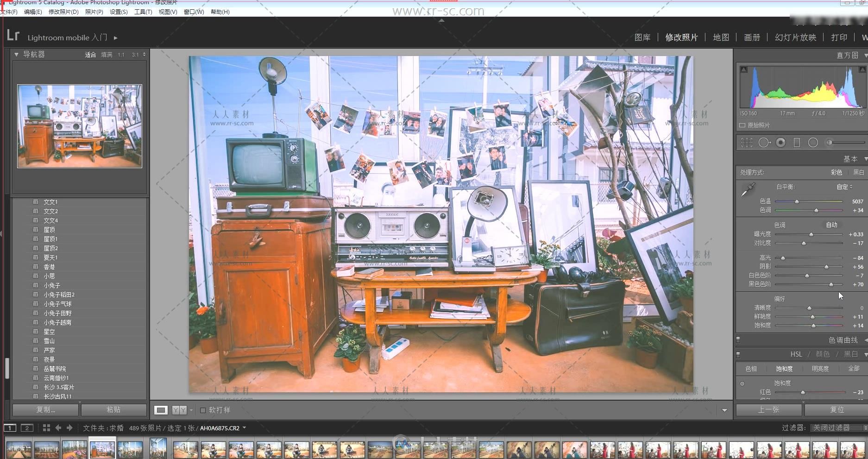Open the 白平衡 自定 dropdown

point(844,187)
